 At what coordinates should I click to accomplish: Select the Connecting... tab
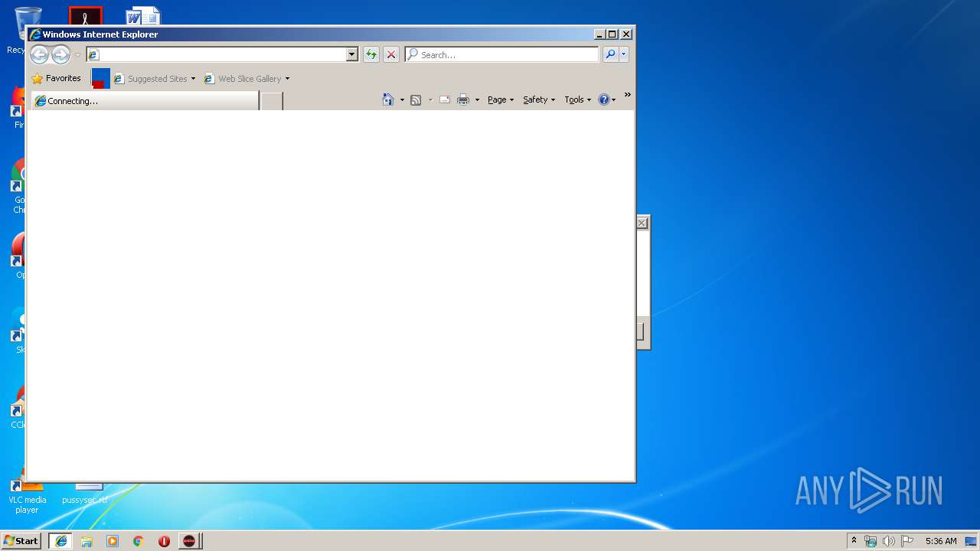pos(144,100)
